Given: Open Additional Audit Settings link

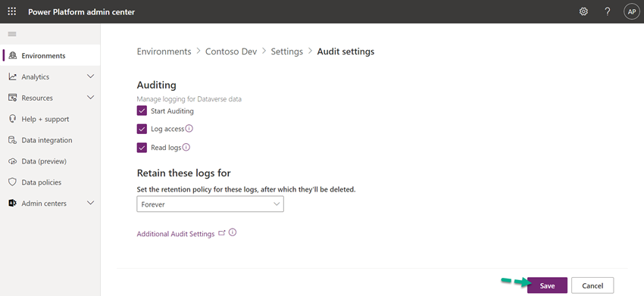Looking at the screenshot, I should [x=175, y=234].
